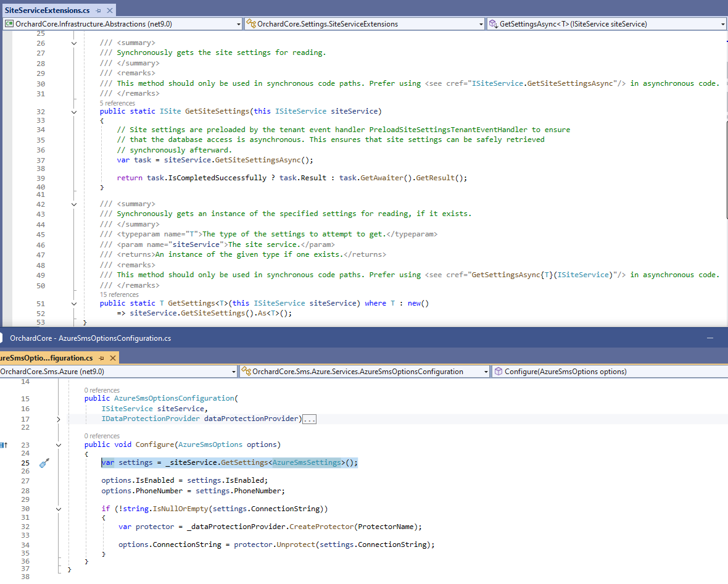Collapse the summary comment at line 42

[74, 204]
